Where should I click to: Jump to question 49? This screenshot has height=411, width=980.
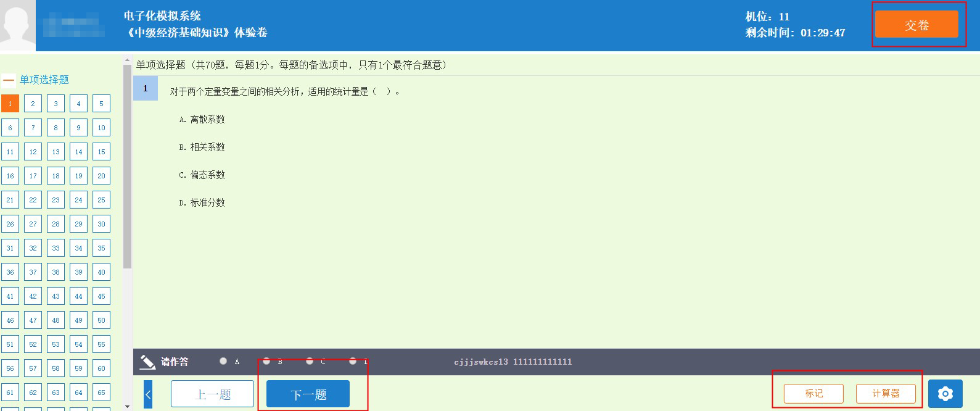(x=78, y=320)
